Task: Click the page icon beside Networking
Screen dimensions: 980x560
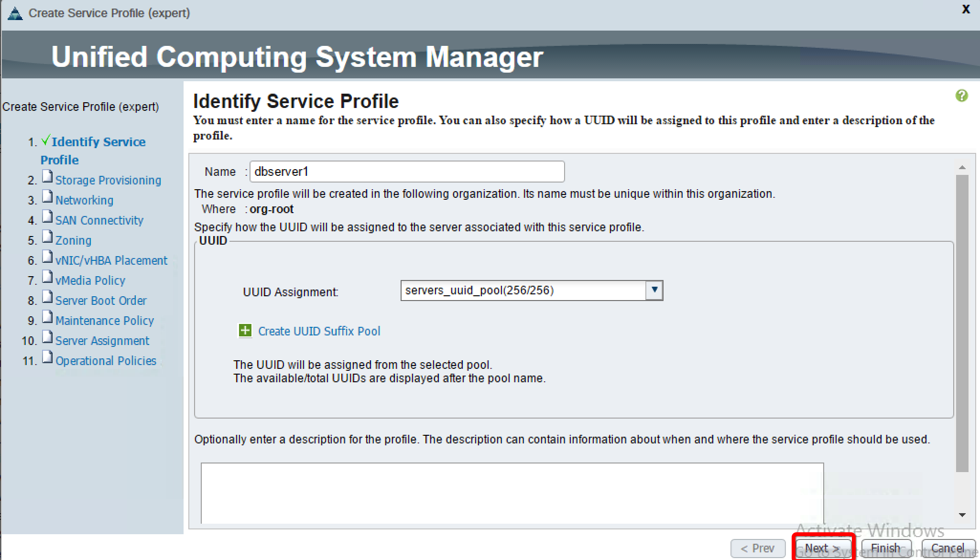Action: [x=47, y=197]
